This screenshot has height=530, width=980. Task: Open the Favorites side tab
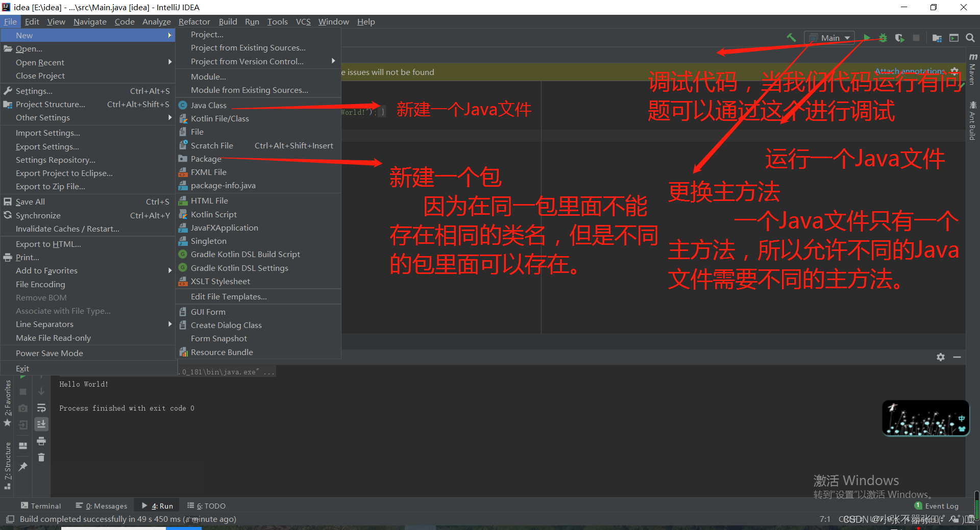[x=8, y=403]
